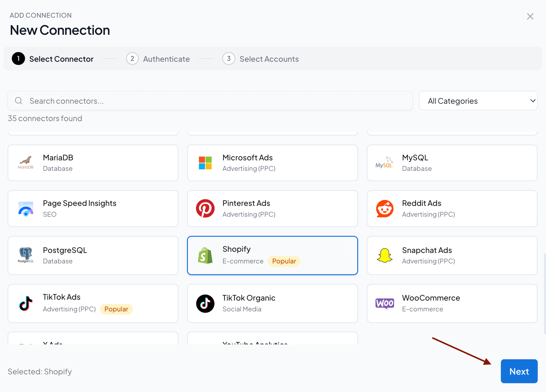Screen dimensions: 546x392
Task: Select the MySQL Database connector
Action: pos(452,163)
